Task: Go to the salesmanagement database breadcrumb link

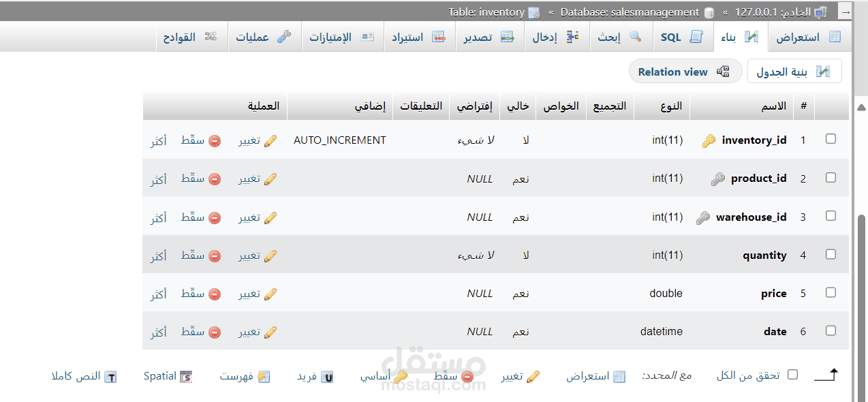Action: (x=636, y=12)
